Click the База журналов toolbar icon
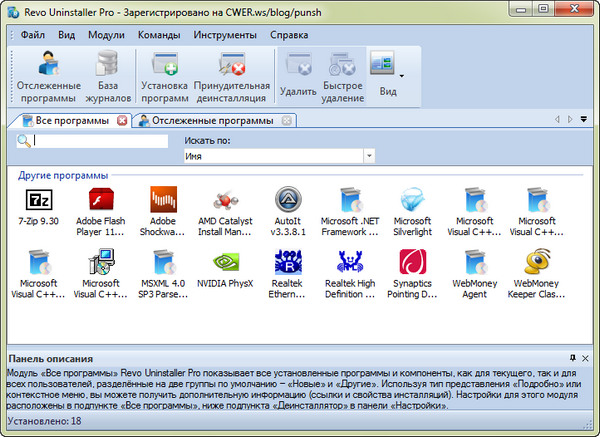 pyautogui.click(x=107, y=76)
